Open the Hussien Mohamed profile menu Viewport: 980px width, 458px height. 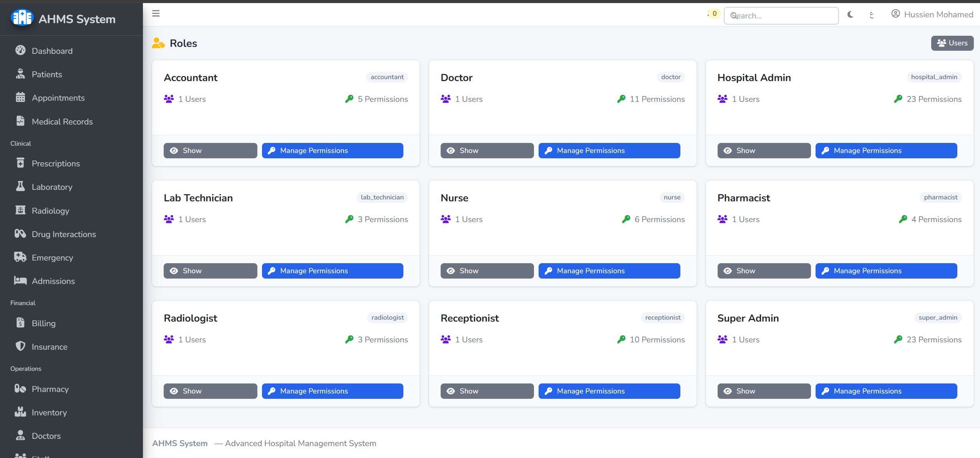932,14
